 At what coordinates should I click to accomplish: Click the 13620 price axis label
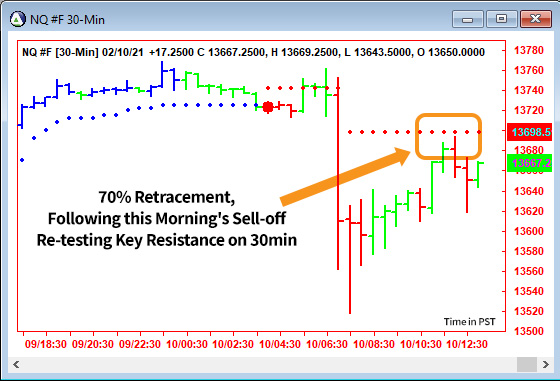tap(529, 211)
